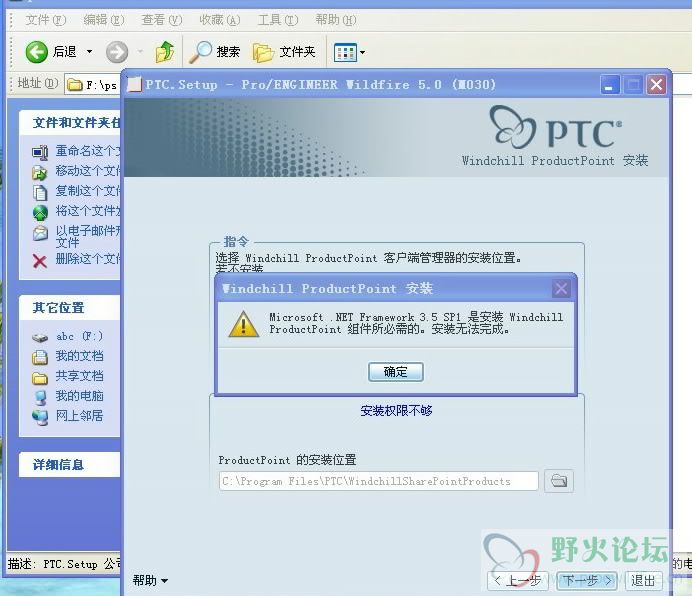The image size is (692, 596).
Task: Open the abc (F:) drive link
Action: click(79, 336)
